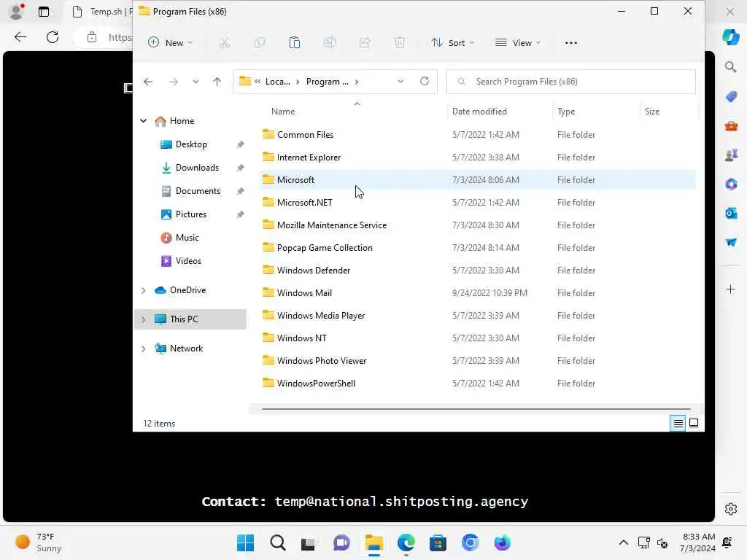Open the View dropdown
The height and width of the screenshot is (560, 747).
click(x=518, y=43)
